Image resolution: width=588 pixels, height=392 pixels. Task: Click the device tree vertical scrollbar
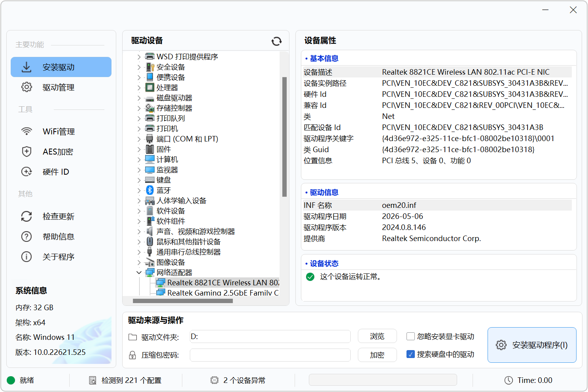point(284,137)
